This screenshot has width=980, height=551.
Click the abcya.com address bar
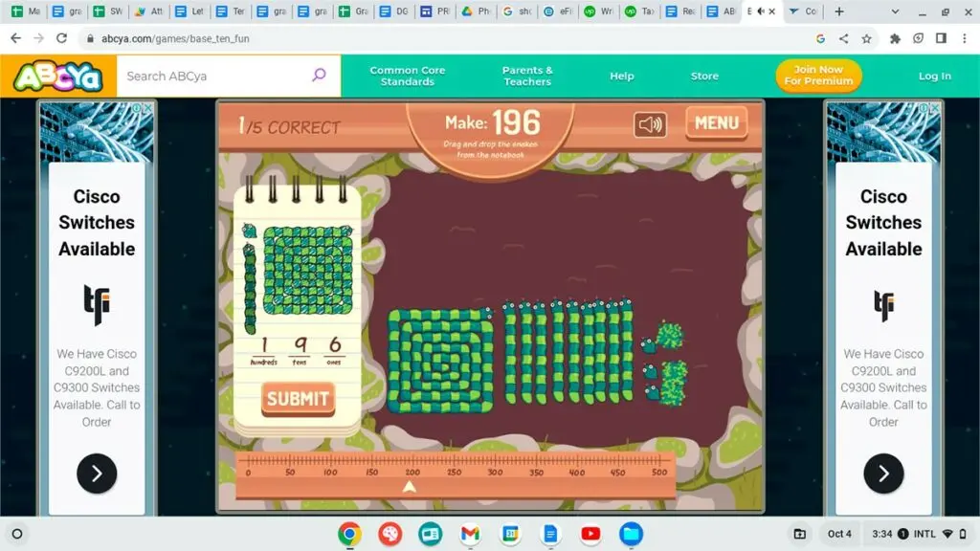coord(437,38)
